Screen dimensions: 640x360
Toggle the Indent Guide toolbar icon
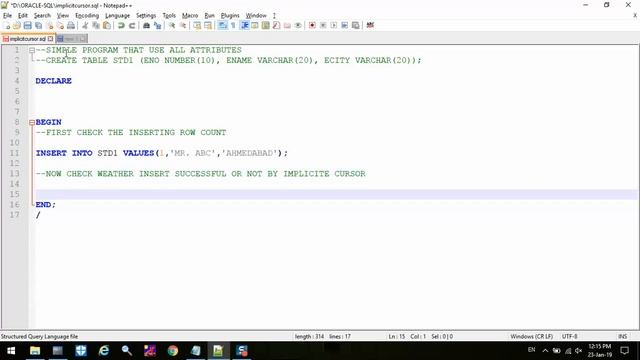pos(244,25)
